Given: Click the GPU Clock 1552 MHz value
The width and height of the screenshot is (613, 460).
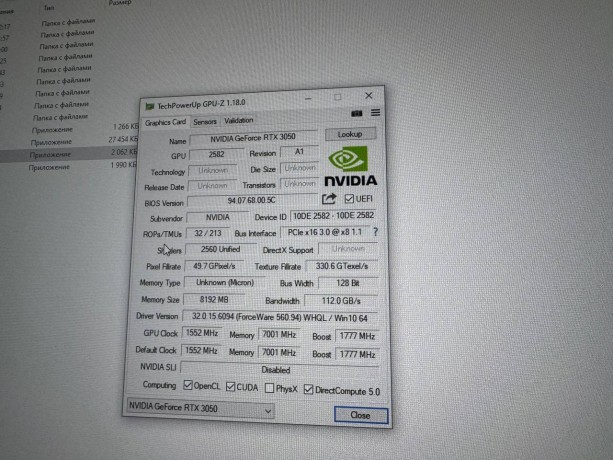Looking at the screenshot, I should (x=202, y=333).
